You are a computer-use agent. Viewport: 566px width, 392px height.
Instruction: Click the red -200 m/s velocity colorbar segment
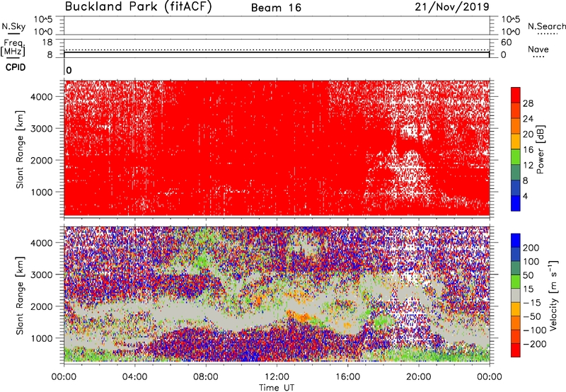click(x=516, y=350)
